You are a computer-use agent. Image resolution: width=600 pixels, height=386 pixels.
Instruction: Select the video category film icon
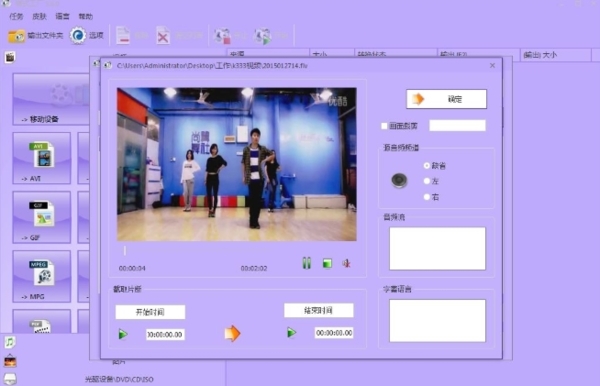coord(10,57)
